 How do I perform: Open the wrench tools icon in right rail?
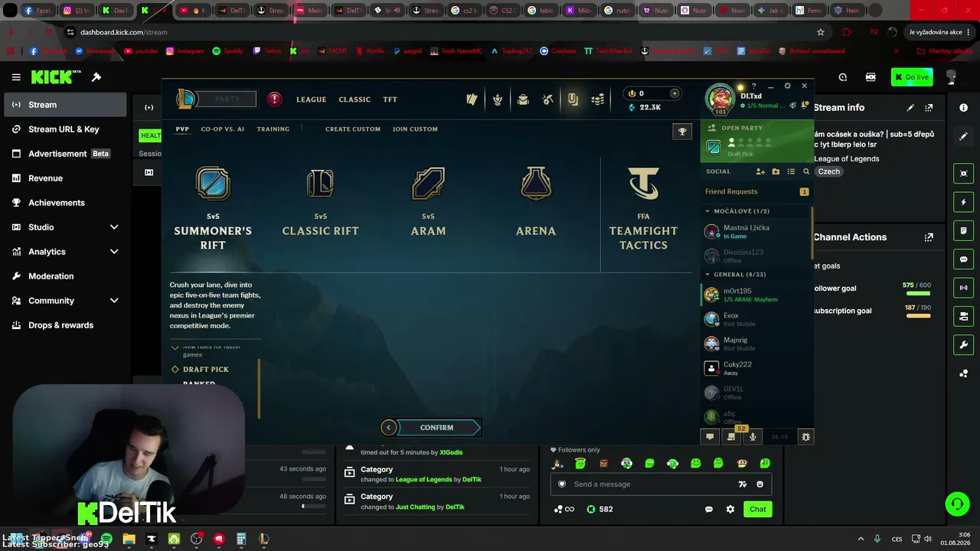pyautogui.click(x=964, y=345)
